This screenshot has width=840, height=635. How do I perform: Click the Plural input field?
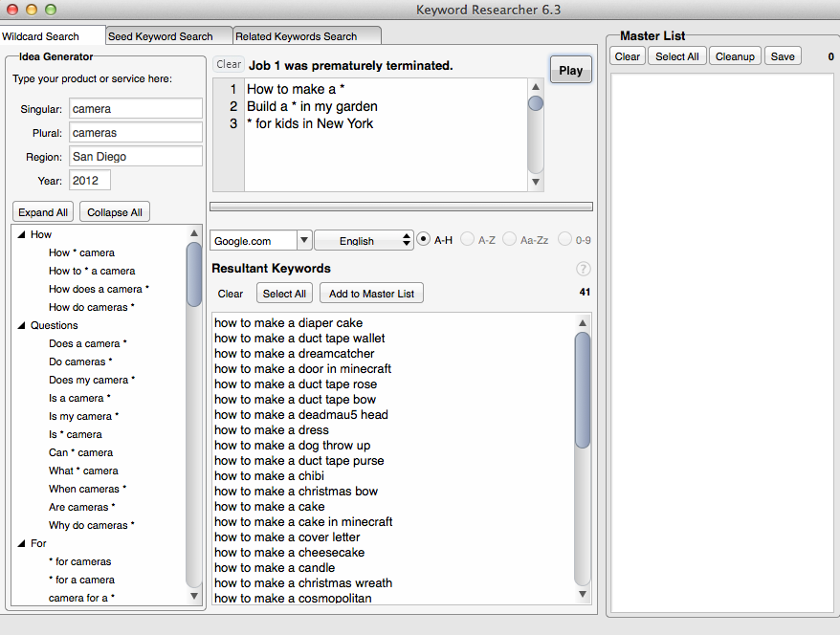136,132
